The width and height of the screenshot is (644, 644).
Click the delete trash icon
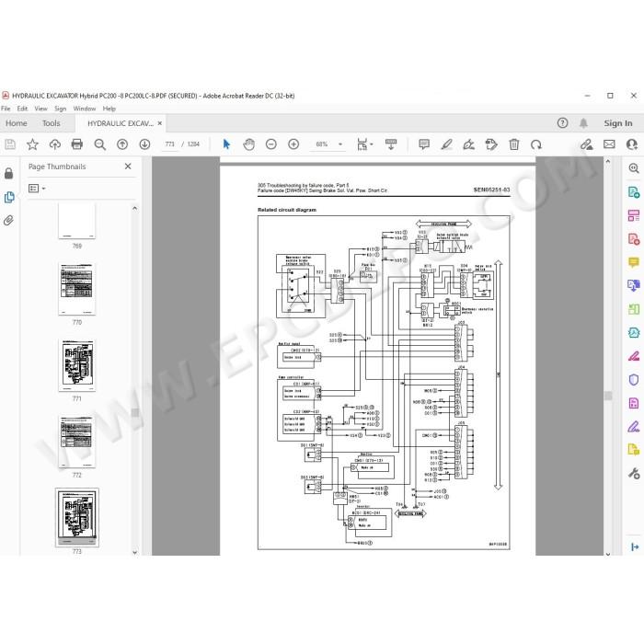tap(513, 144)
